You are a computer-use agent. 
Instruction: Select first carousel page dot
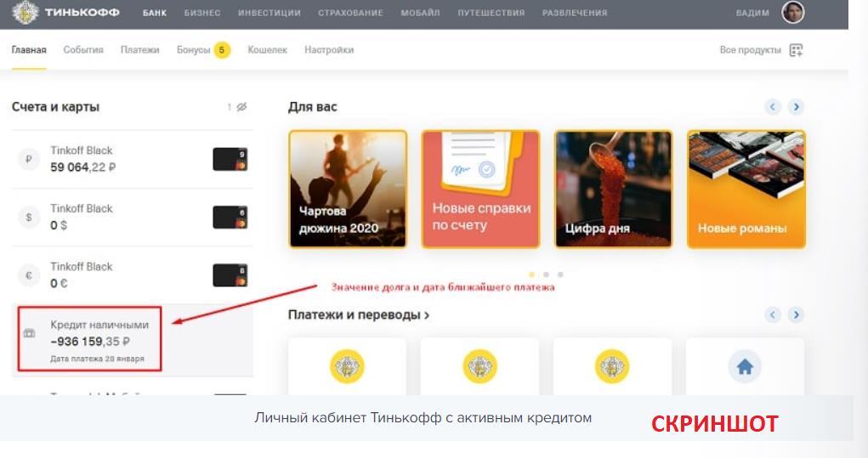tap(532, 274)
